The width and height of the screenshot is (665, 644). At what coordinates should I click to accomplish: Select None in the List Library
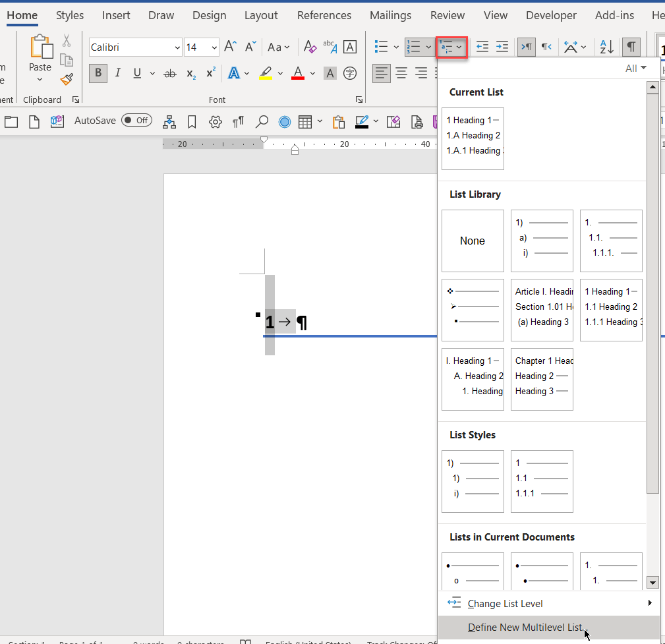coord(473,241)
